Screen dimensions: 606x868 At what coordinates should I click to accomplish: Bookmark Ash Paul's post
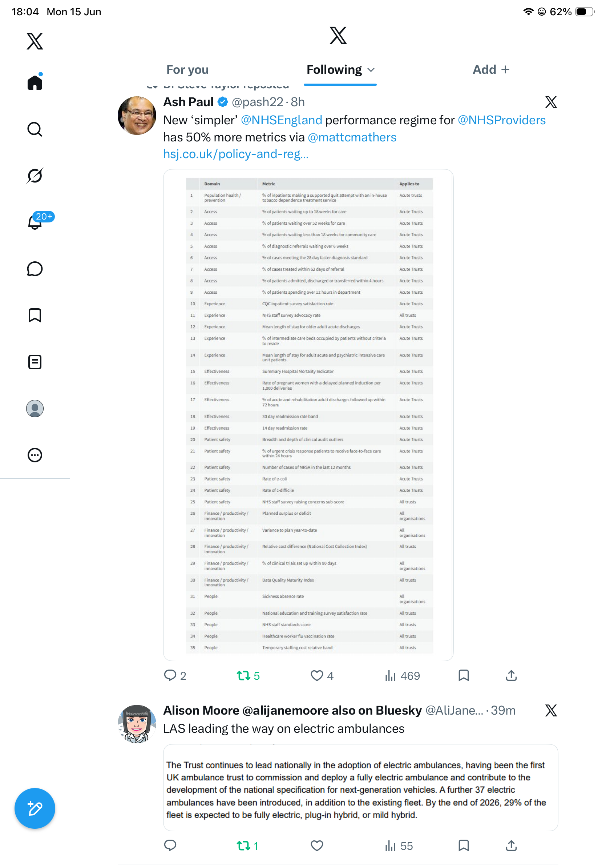pos(464,675)
